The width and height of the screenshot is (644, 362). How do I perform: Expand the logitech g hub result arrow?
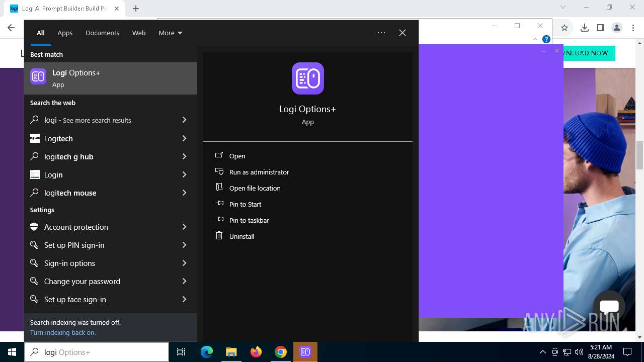[x=184, y=156]
